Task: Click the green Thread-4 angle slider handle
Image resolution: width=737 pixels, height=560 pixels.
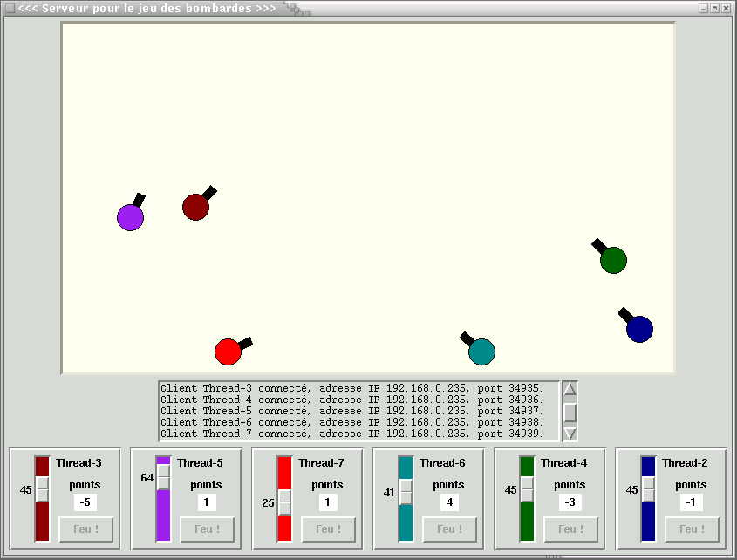Action: (x=527, y=489)
